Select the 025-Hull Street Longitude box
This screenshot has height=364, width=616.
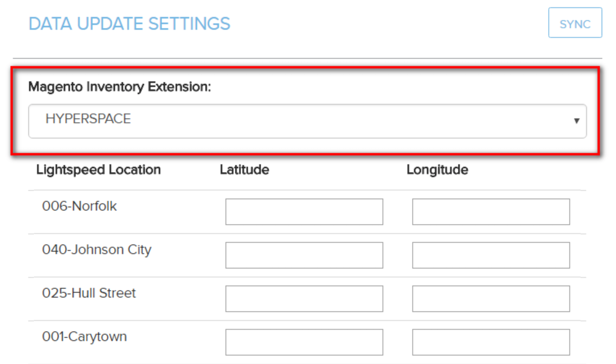coord(490,299)
